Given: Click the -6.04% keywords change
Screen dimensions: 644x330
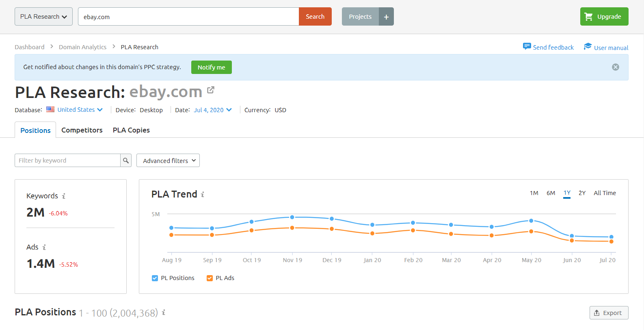Looking at the screenshot, I should 58,213.
